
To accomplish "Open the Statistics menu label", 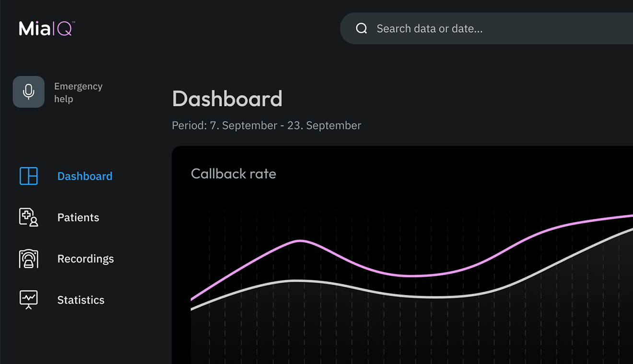I will (81, 300).
